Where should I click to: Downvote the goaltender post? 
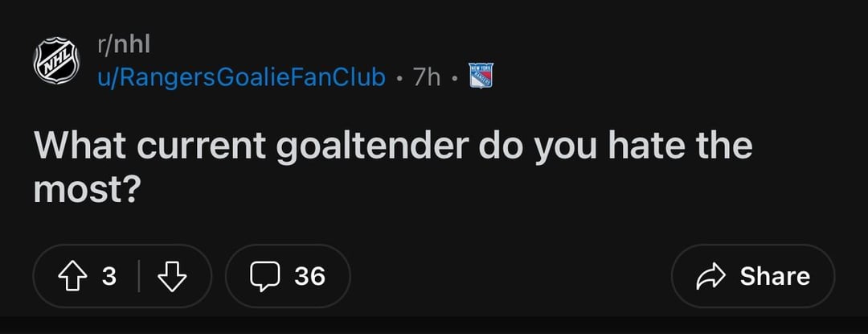[171, 277]
